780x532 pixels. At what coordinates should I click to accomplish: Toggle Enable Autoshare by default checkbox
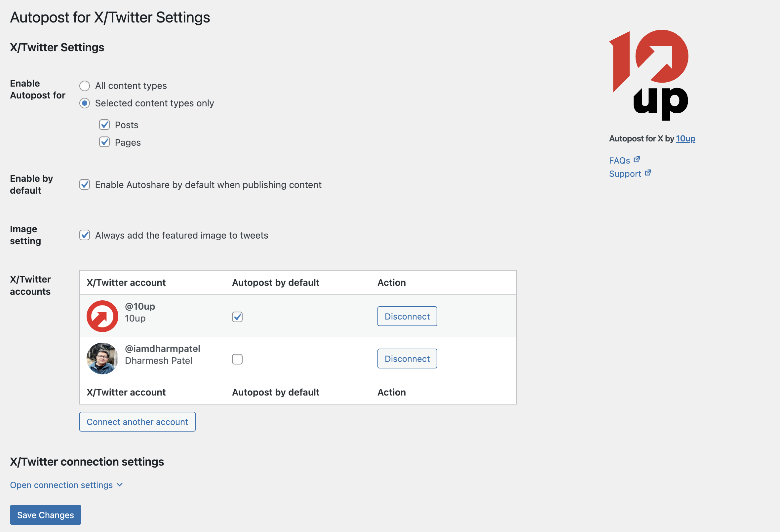click(x=85, y=185)
